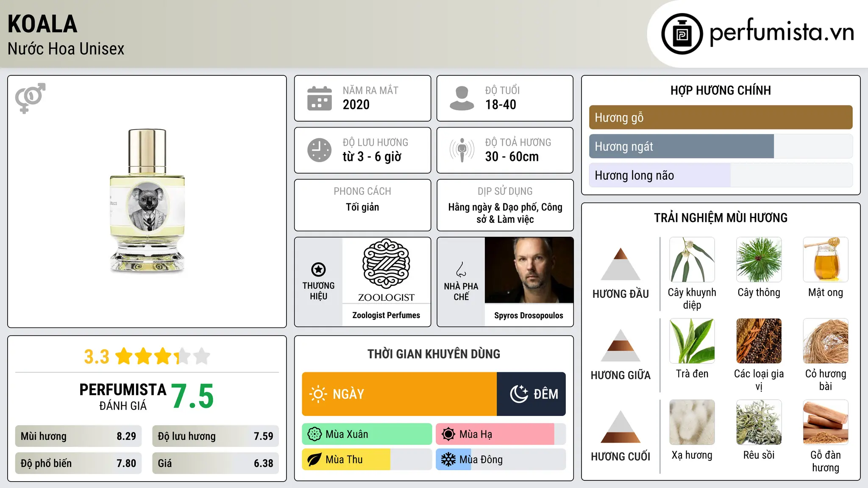Click the style value Tối giản
868x488 pixels.
pyautogui.click(x=362, y=207)
